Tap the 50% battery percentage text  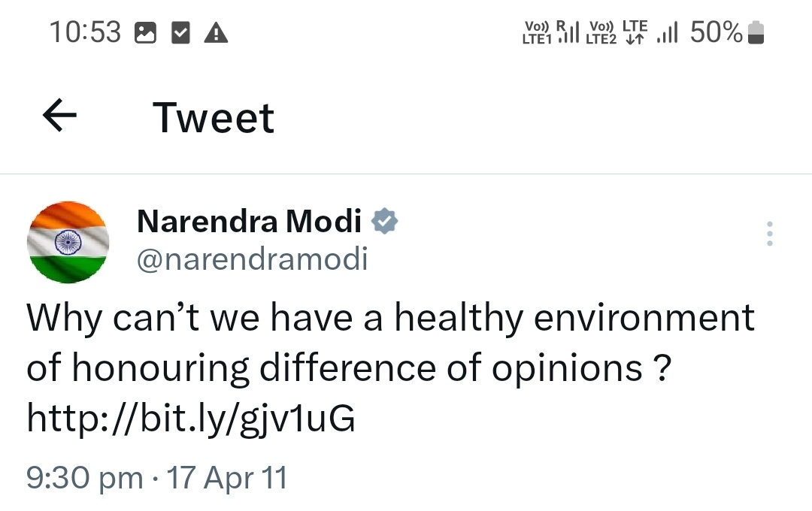coord(716,32)
